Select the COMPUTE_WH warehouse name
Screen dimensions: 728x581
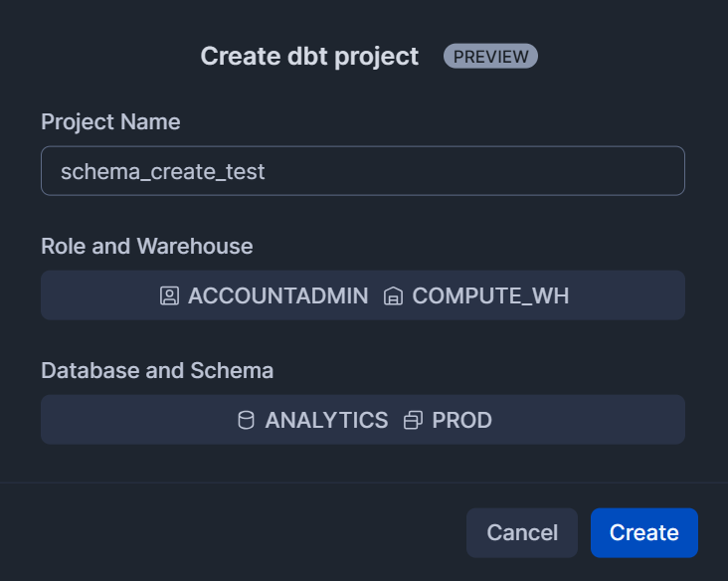pos(490,295)
